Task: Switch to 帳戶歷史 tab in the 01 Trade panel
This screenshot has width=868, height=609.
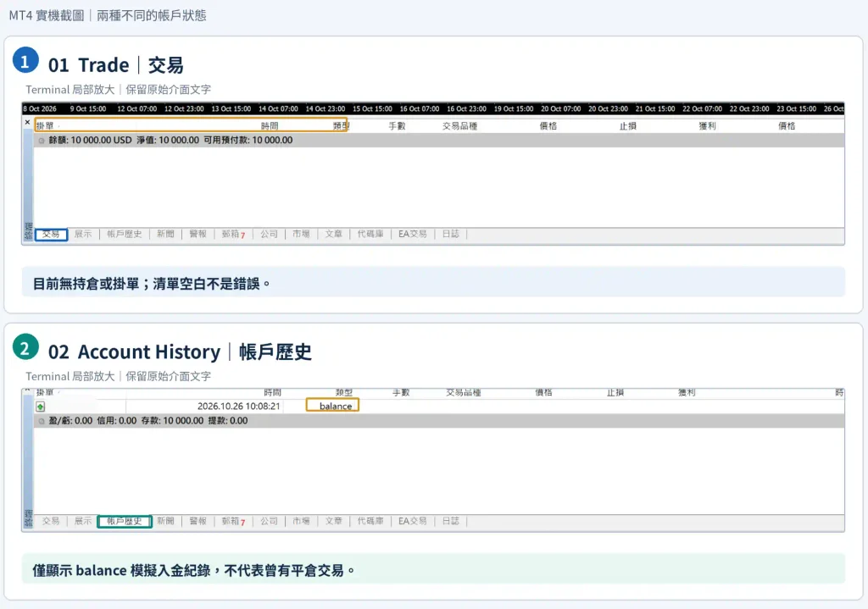Action: click(x=124, y=234)
